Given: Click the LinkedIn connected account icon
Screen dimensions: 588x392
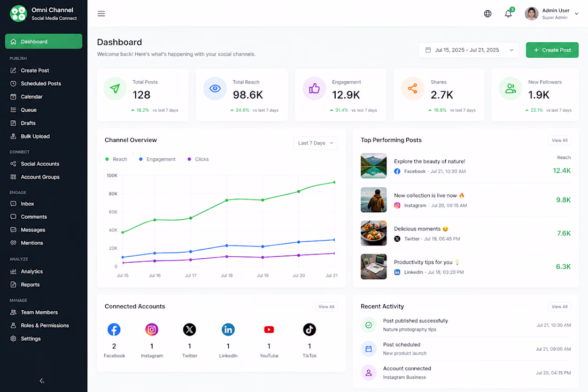Looking at the screenshot, I should coord(228,329).
